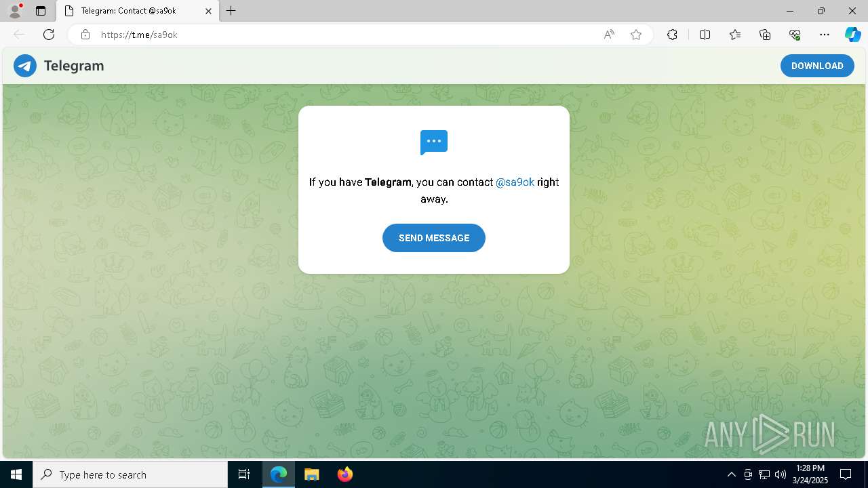The height and width of the screenshot is (488, 868).
Task: View site information lock icon
Action: coord(85,35)
